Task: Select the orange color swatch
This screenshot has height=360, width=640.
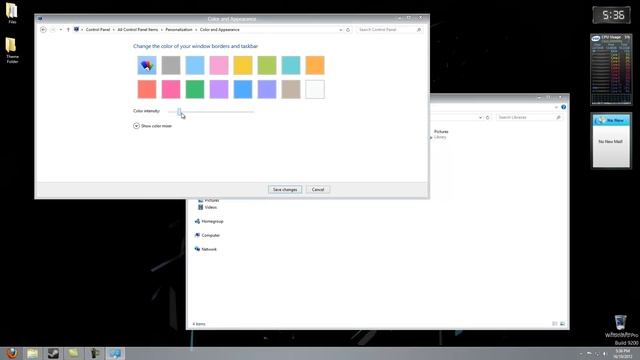Action: click(315, 65)
